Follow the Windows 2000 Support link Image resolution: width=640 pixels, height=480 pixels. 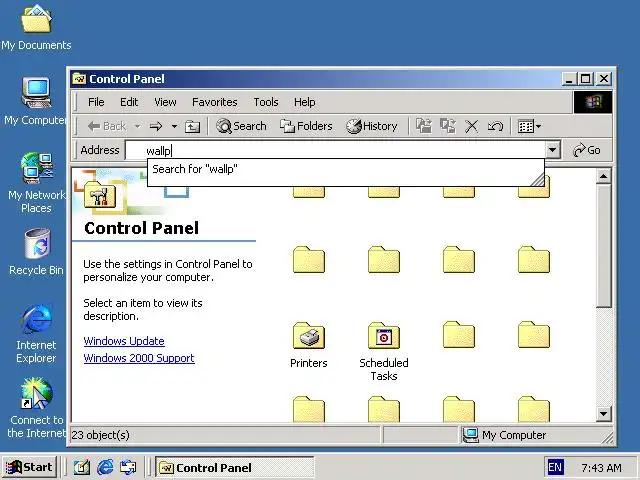click(x=139, y=358)
